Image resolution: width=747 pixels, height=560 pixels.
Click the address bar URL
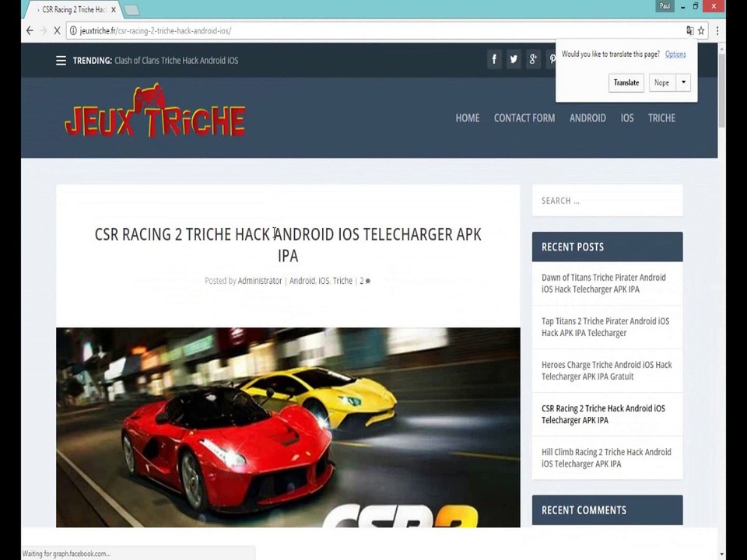pos(155,30)
